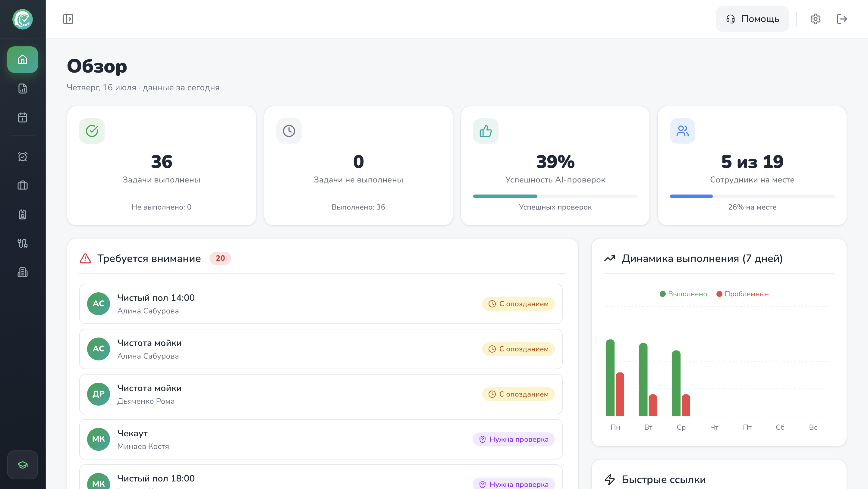This screenshot has height=489, width=868.
Task: Click Wednesday's red problem bar
Action: pos(686,405)
